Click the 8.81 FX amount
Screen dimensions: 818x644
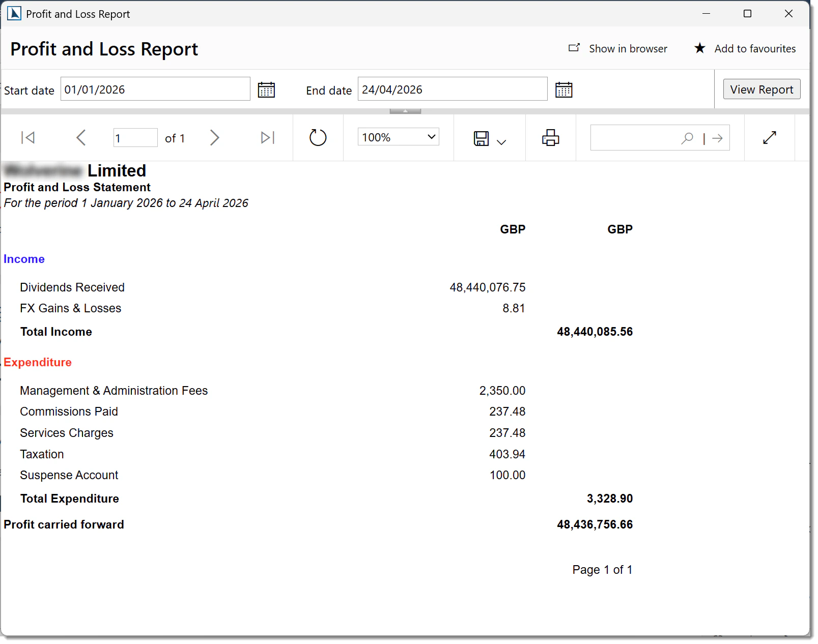pyautogui.click(x=514, y=308)
